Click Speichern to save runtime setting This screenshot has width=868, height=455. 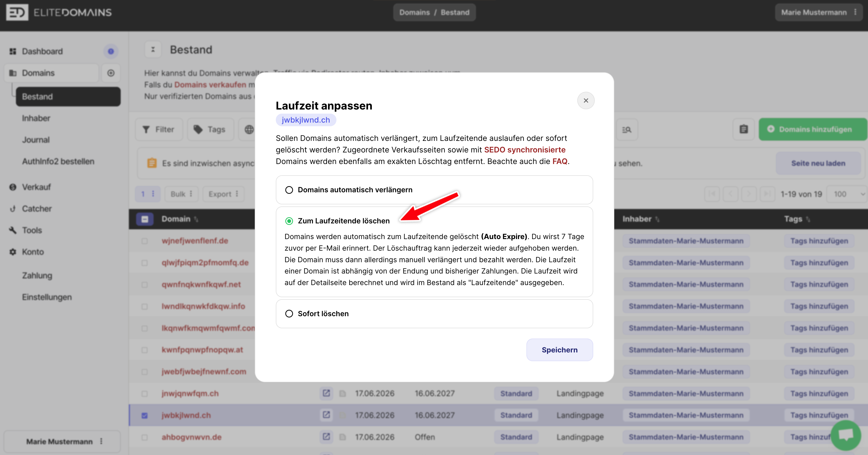click(559, 350)
